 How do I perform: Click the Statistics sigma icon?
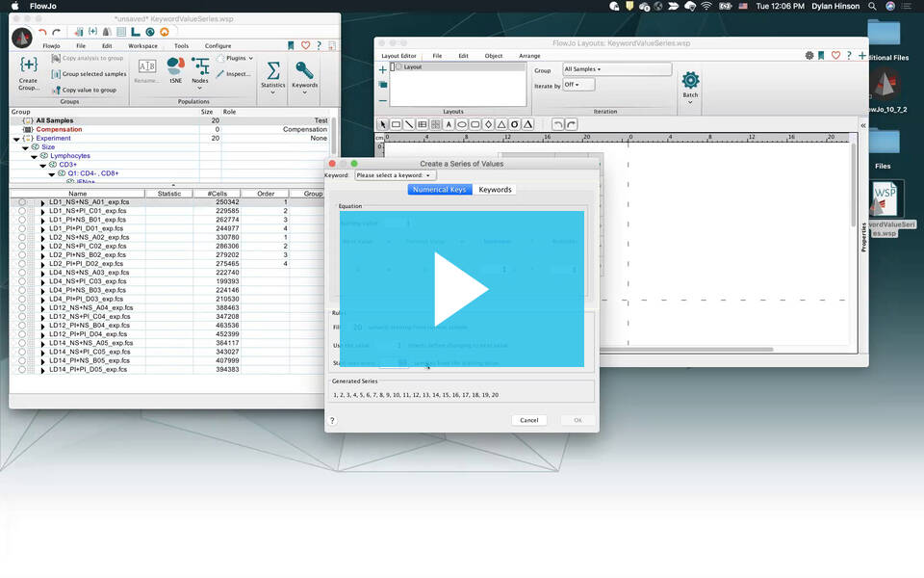[x=272, y=70]
